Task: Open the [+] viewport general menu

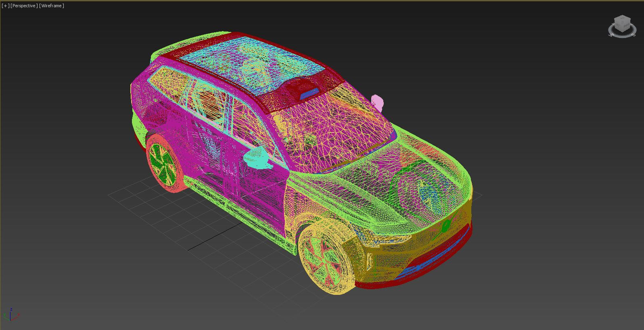Action: tap(6, 6)
